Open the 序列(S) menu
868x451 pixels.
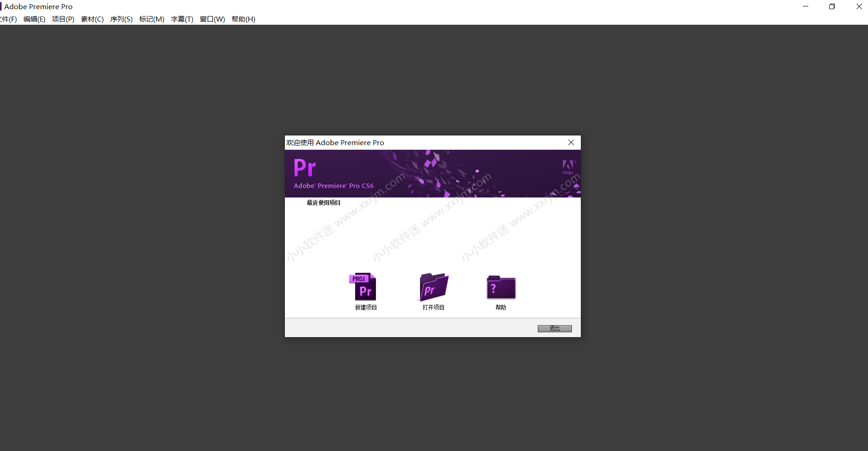click(x=121, y=19)
